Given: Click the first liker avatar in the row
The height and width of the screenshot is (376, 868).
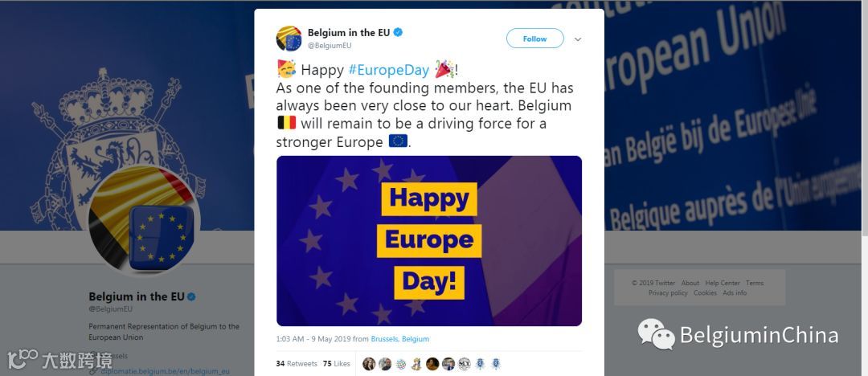Looking at the screenshot, I should pos(369,364).
